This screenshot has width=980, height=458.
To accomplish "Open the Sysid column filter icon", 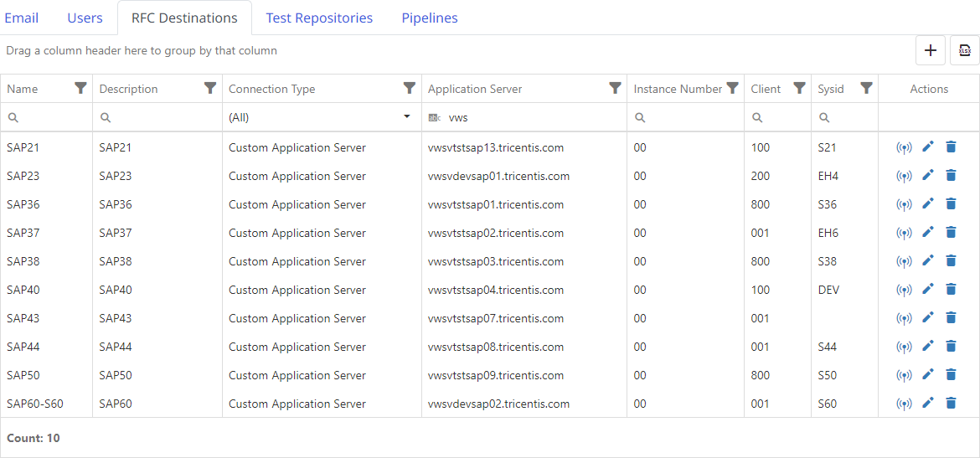I will pos(866,88).
